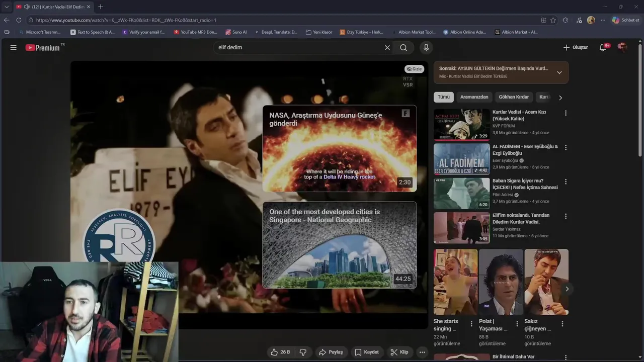Play Kurtlar Vadisi - Acem Kızı thumbnail
This screenshot has width=644, height=362.
461,125
